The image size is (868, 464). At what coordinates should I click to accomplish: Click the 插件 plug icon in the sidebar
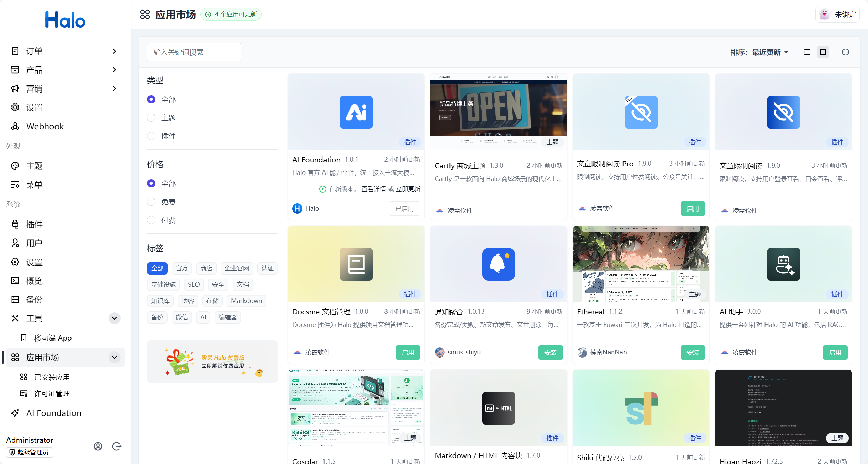pos(15,224)
